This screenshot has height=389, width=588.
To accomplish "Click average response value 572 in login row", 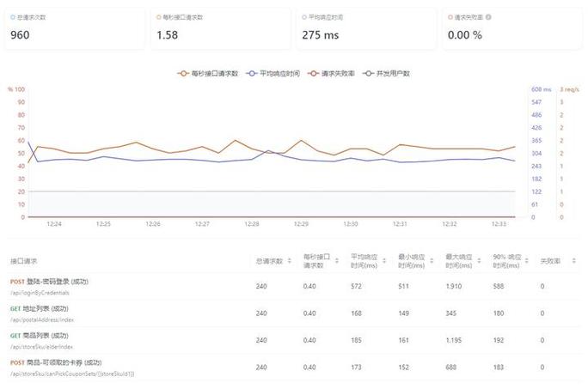I will 356,286.
